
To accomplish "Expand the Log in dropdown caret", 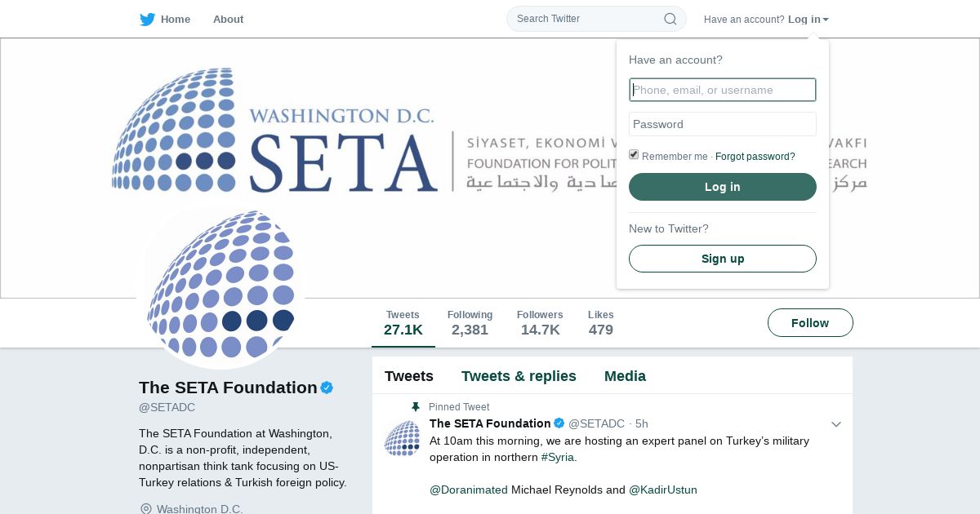I will coord(826,20).
